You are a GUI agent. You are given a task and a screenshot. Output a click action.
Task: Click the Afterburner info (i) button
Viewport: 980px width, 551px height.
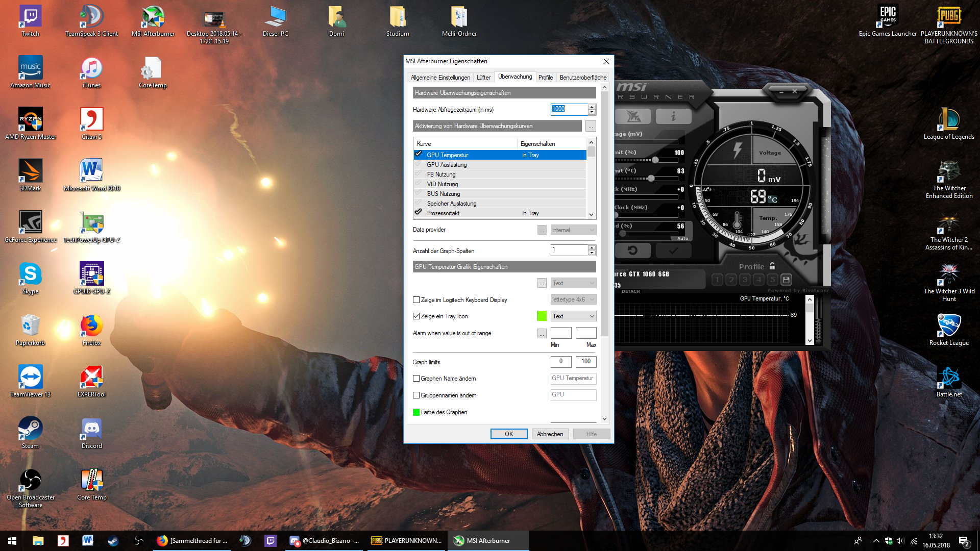pyautogui.click(x=673, y=116)
